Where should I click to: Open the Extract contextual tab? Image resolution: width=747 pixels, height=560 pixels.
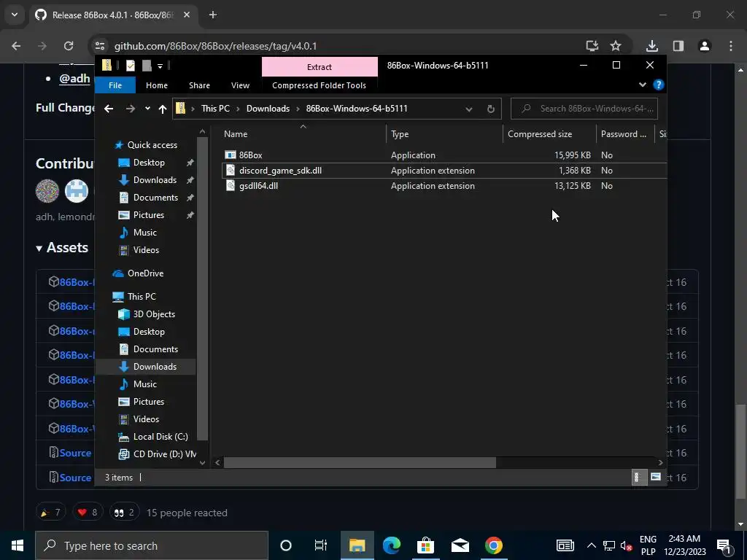click(x=320, y=66)
